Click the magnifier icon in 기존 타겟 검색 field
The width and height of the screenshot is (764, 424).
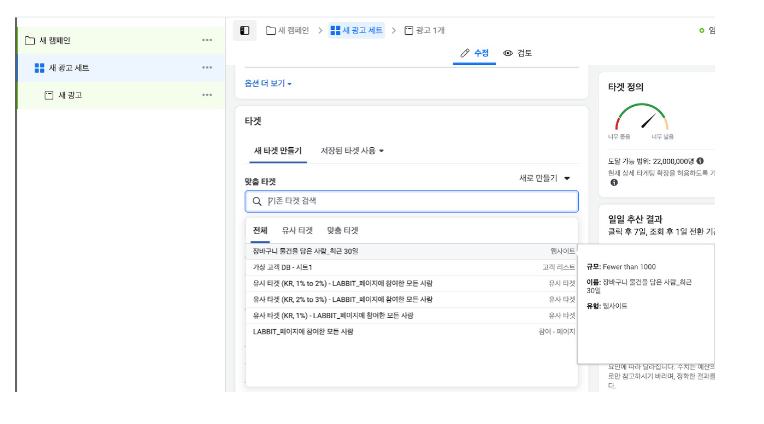[x=257, y=201]
